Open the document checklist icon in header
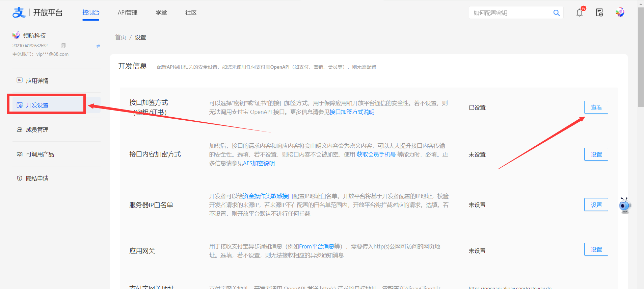This screenshot has width=644, height=289. pyautogui.click(x=599, y=13)
